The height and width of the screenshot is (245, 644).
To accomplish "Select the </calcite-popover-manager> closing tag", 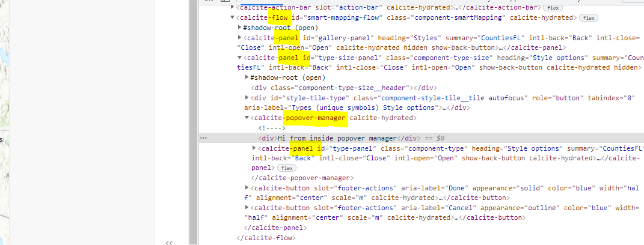I will pyautogui.click(x=302, y=178).
